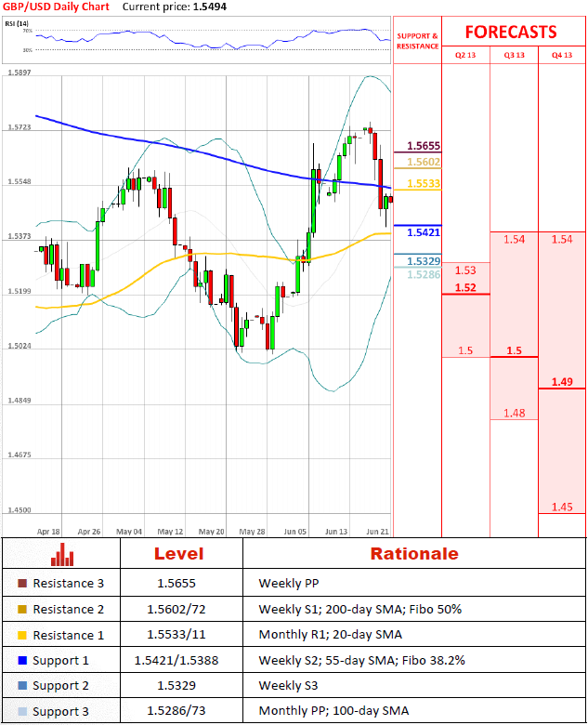Click the RSI (14) label
588x725 pixels.
(17, 23)
